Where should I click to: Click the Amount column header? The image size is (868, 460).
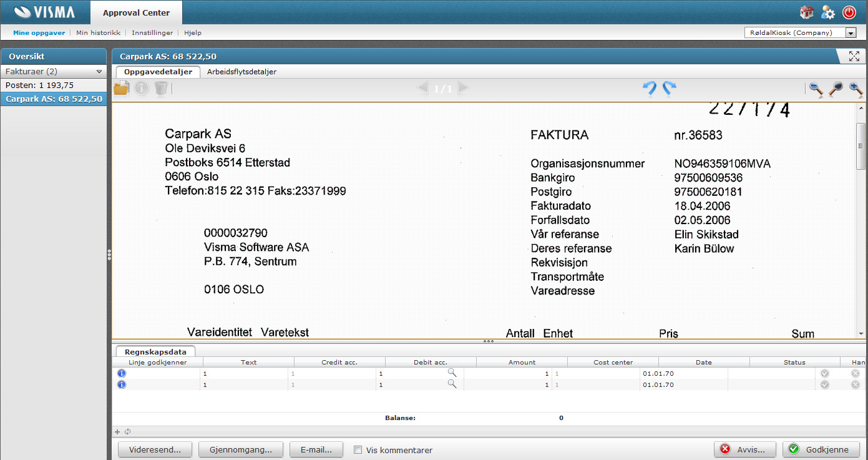pos(522,362)
